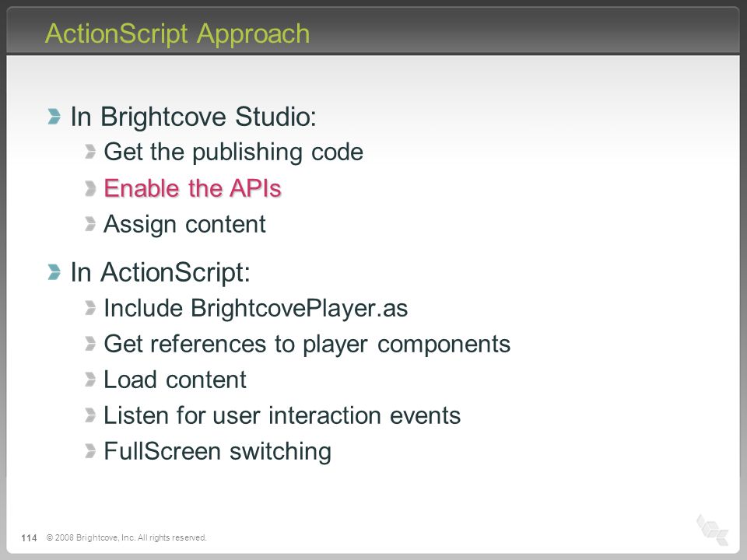Click the gray arrow before 'Listen for user interaction events'

(90, 415)
